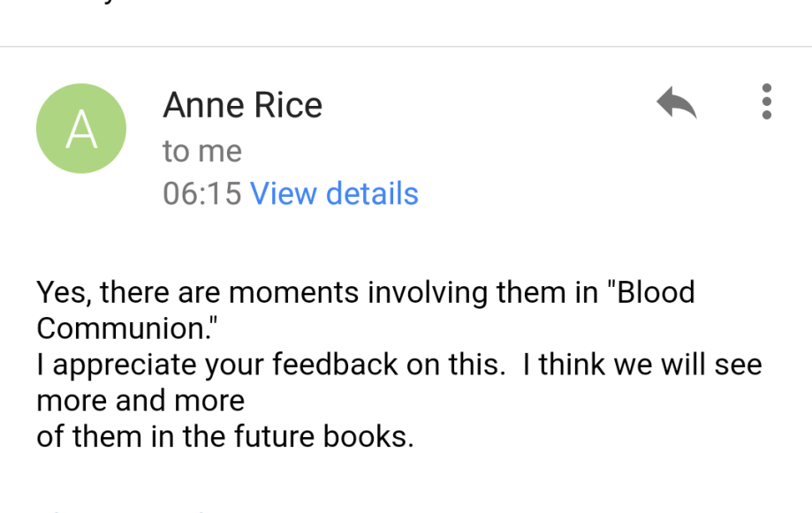812x513 pixels.
Task: Click the 06:15 timestamp
Action: [202, 193]
